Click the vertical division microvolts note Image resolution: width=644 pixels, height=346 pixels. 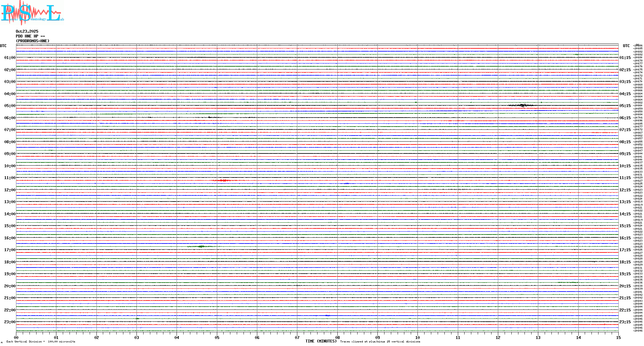click(41, 342)
